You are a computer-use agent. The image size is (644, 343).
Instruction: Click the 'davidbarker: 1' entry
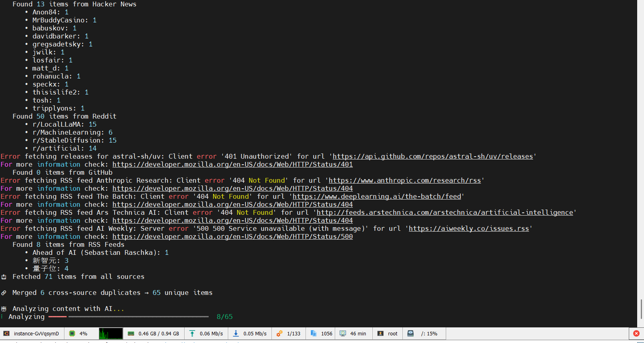click(60, 36)
